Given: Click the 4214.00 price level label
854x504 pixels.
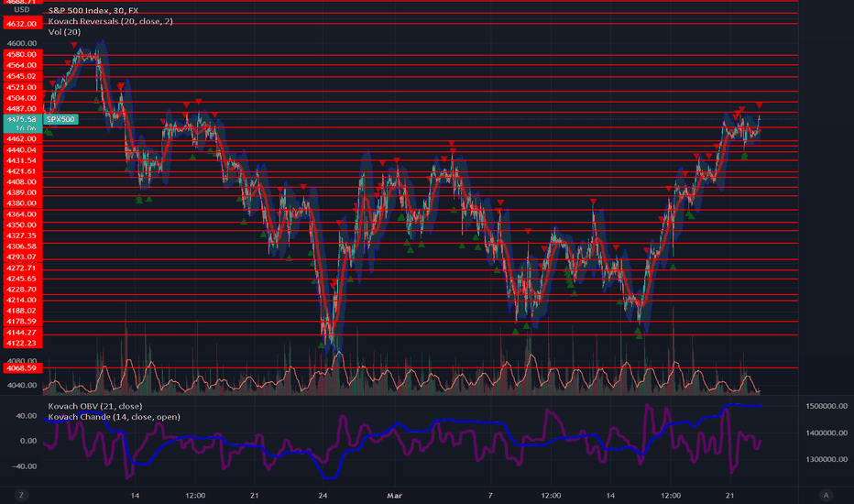Looking at the screenshot, I should (x=22, y=300).
